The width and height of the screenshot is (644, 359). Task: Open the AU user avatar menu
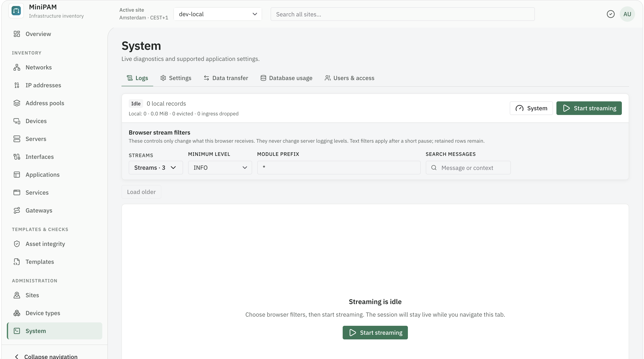coord(627,14)
